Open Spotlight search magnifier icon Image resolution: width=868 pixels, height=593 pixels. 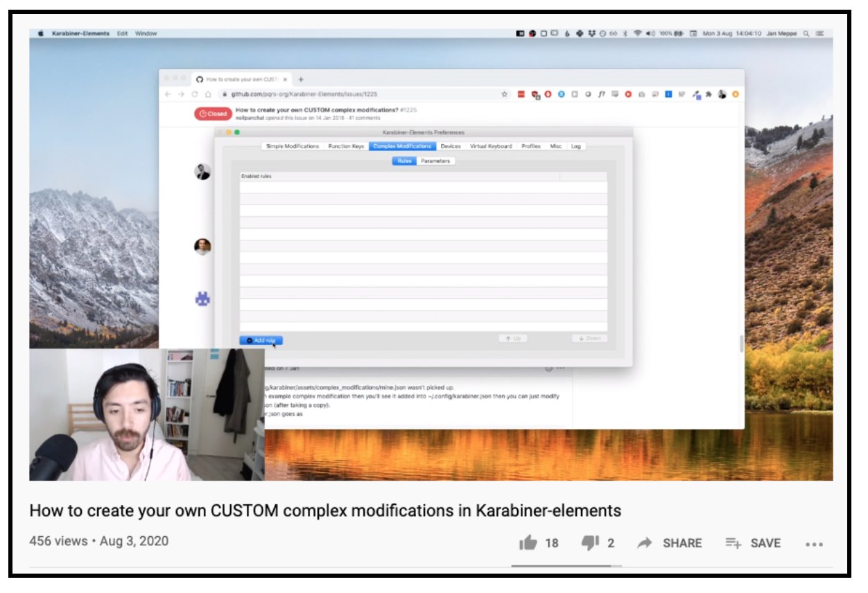[806, 33]
